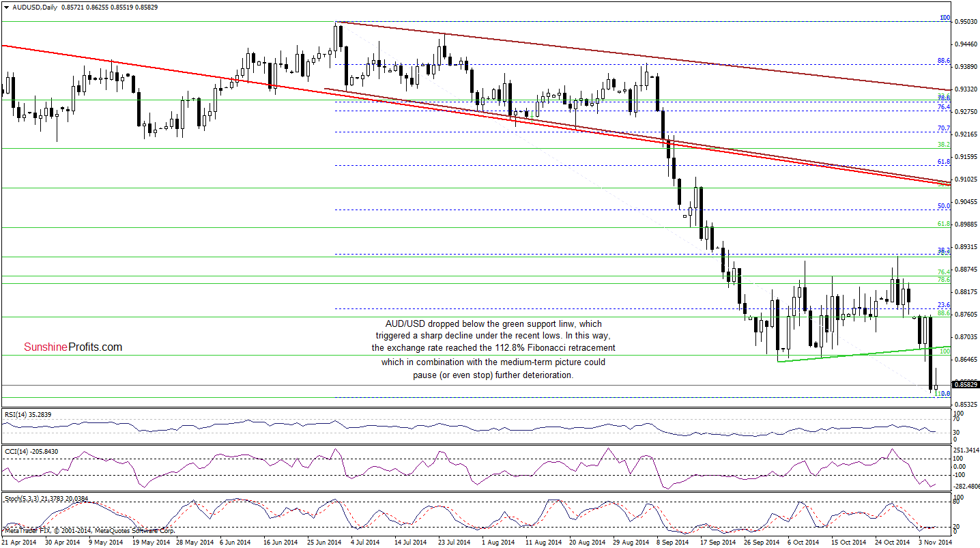Click the 21 Apr 2014 date label
Screen dimensions: 980x548
tap(18, 542)
